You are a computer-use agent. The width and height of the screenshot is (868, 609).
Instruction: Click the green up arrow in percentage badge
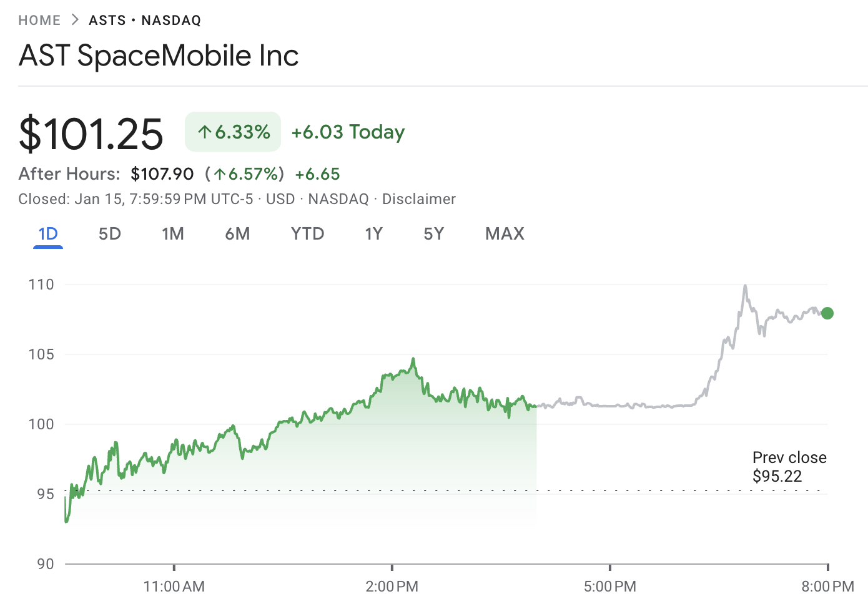point(205,132)
